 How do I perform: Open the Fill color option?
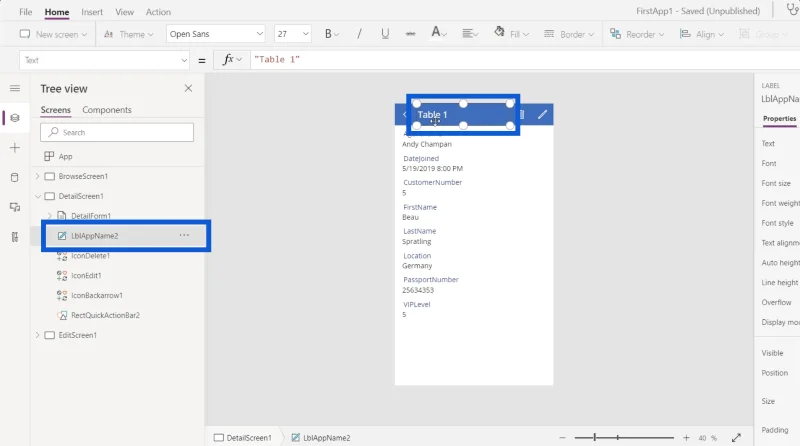pos(512,34)
